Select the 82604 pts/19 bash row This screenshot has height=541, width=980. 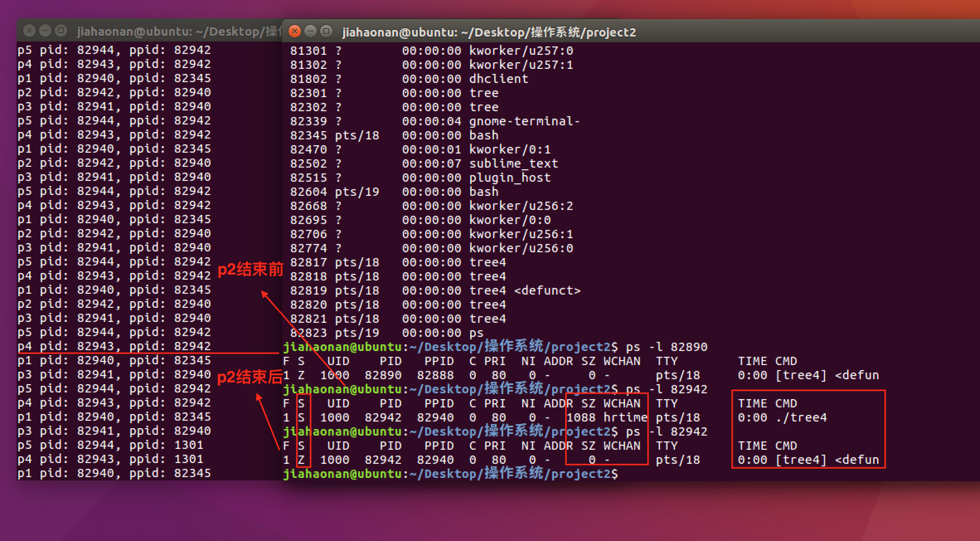pyautogui.click(x=394, y=192)
